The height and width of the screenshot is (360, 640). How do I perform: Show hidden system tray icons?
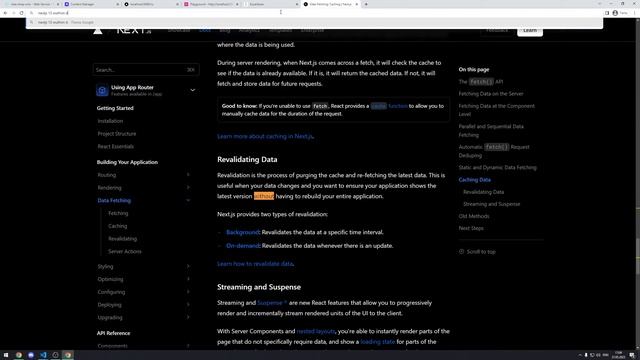coord(580,355)
